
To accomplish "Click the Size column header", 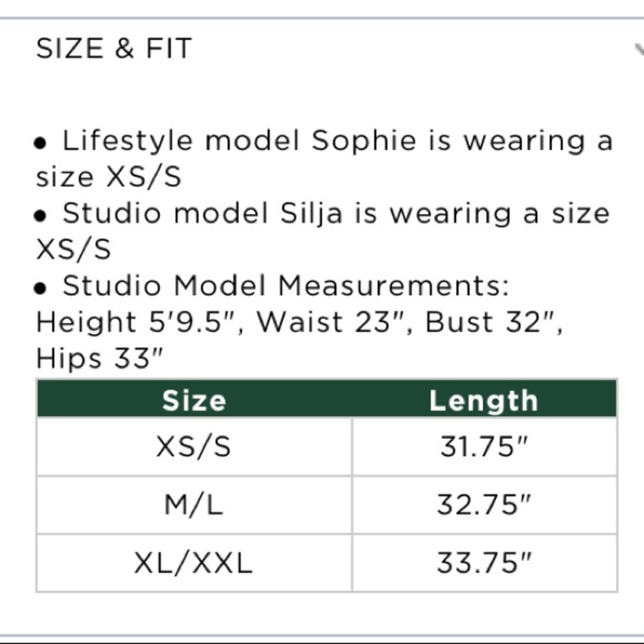I will click(x=194, y=401).
